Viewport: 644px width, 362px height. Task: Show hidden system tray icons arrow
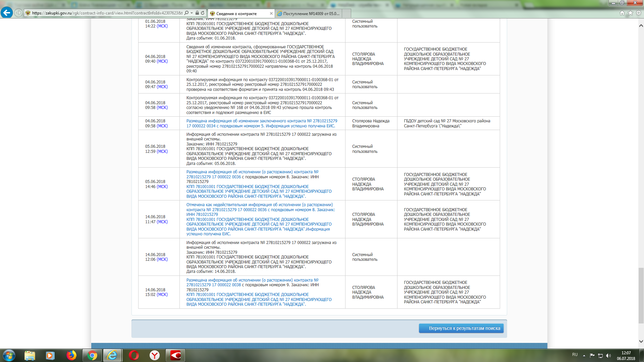584,355
